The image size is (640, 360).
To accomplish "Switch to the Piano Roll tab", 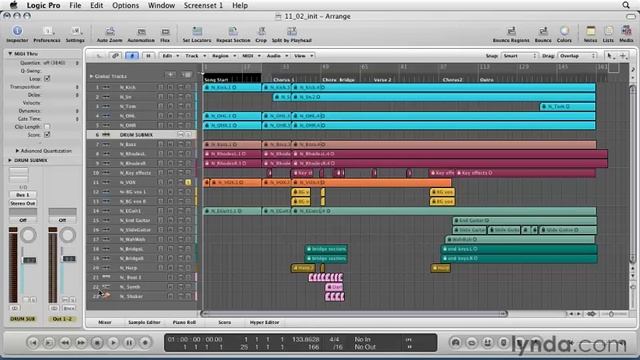I will pyautogui.click(x=184, y=322).
